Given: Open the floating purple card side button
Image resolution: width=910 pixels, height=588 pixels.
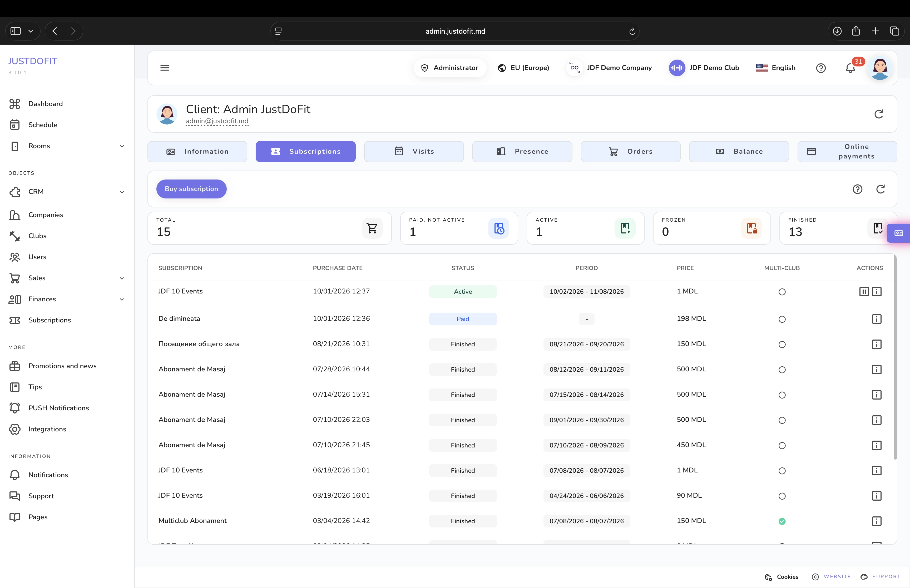Looking at the screenshot, I should (898, 233).
